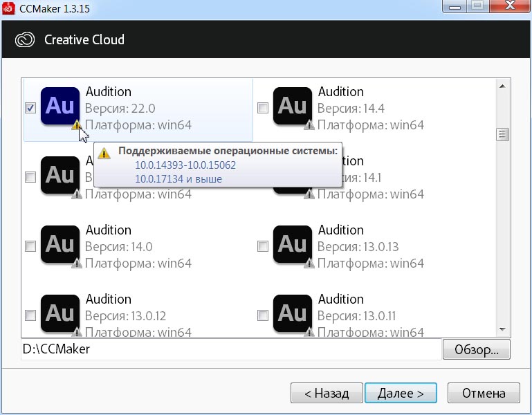Click the text Версия: 14.4
This screenshot has height=415, width=532.
tap(351, 109)
